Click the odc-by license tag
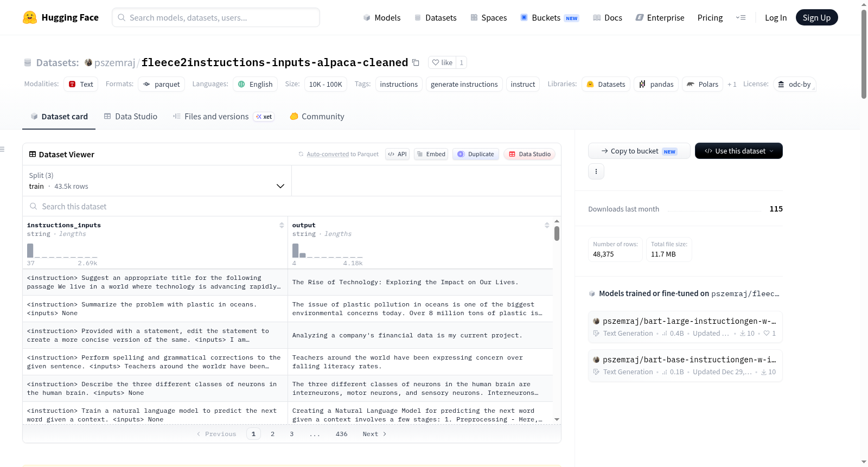Image resolution: width=868 pixels, height=467 pixels. tap(795, 84)
